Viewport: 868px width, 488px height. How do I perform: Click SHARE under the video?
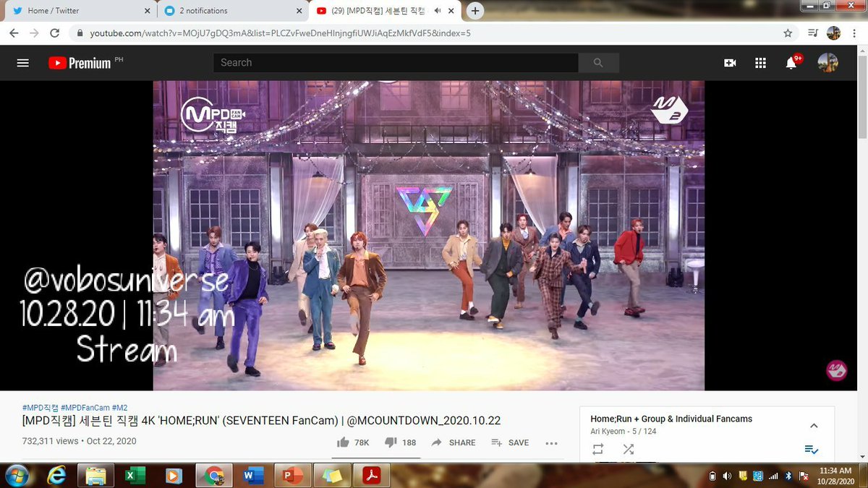(x=454, y=442)
